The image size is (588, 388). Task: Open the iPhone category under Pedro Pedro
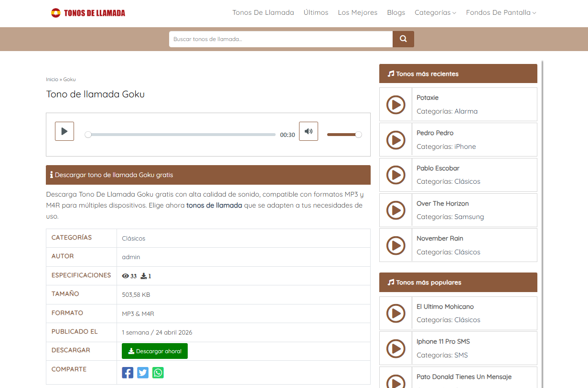click(x=465, y=147)
